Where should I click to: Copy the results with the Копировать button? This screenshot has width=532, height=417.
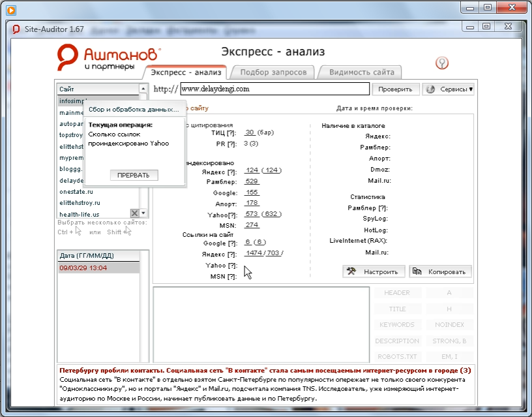tap(440, 271)
